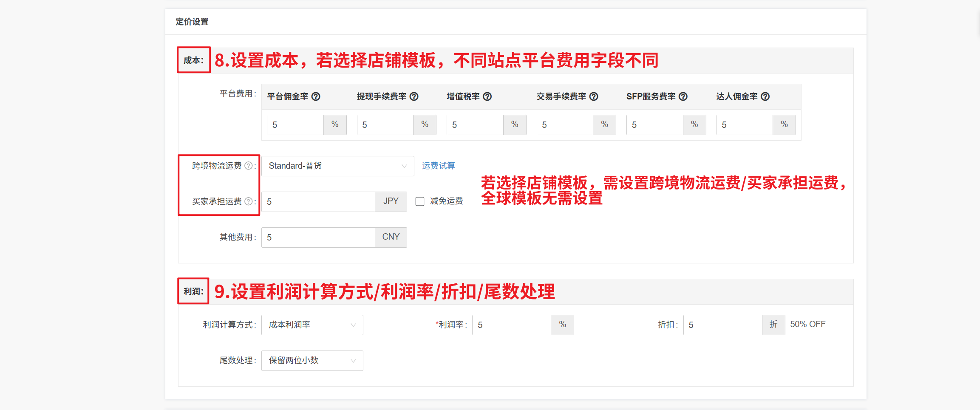Click the 跨境物流运费 help icon
Screen dimensions: 980x410
[249, 166]
